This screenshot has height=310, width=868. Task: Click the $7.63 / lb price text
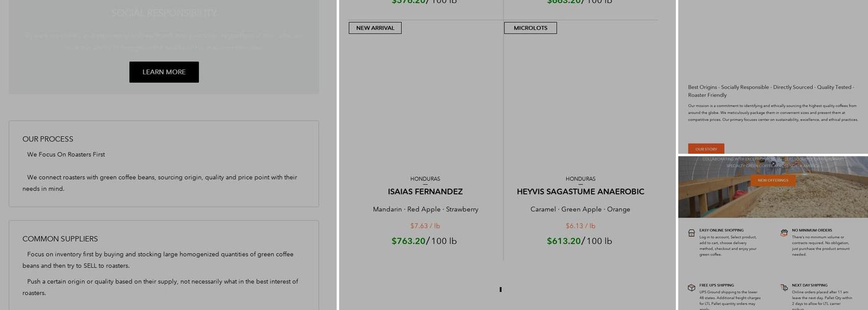(x=425, y=226)
